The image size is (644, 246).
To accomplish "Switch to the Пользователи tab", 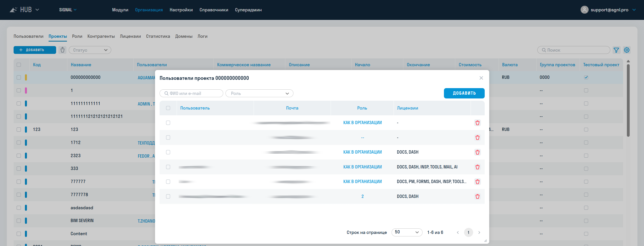I will pos(28,36).
